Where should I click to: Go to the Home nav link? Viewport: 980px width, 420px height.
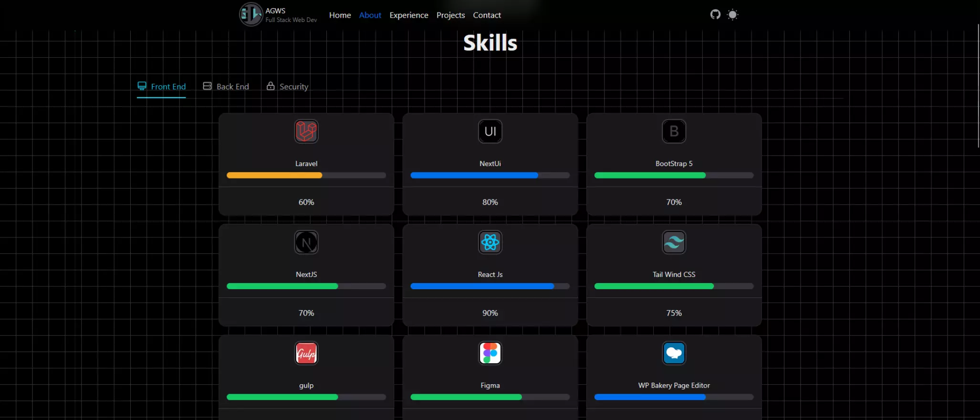pyautogui.click(x=340, y=15)
